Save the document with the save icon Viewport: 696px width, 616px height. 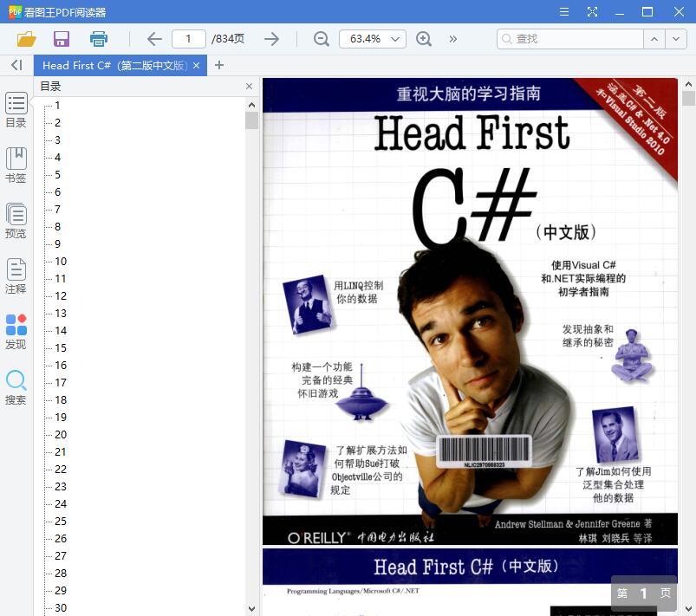61,39
